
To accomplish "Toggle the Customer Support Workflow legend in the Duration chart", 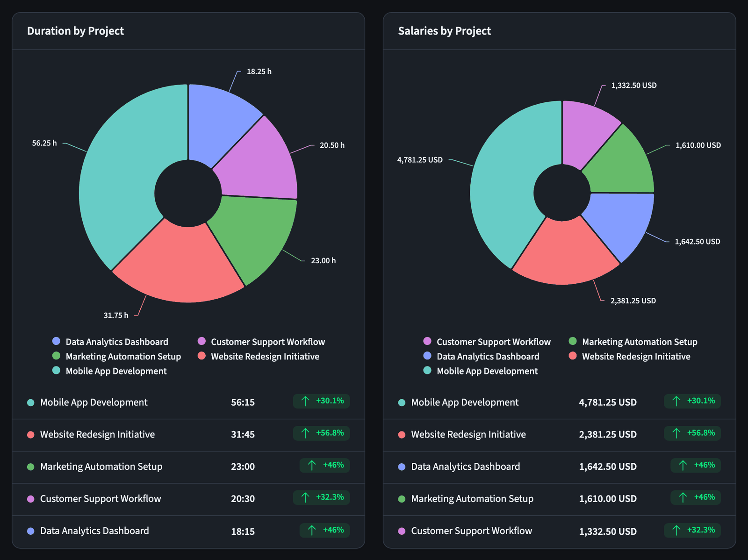I will coord(261,342).
